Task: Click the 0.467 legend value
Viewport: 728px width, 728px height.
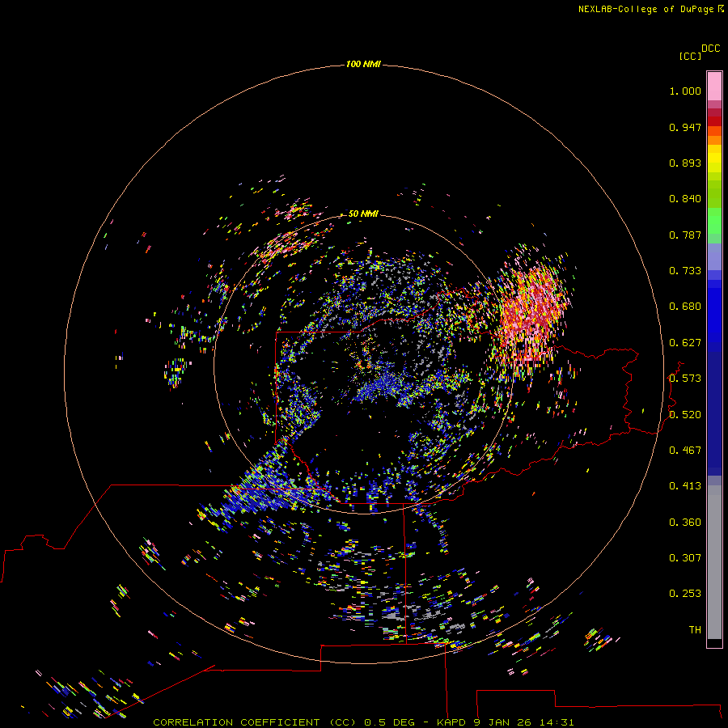Action: pyautogui.click(x=685, y=451)
